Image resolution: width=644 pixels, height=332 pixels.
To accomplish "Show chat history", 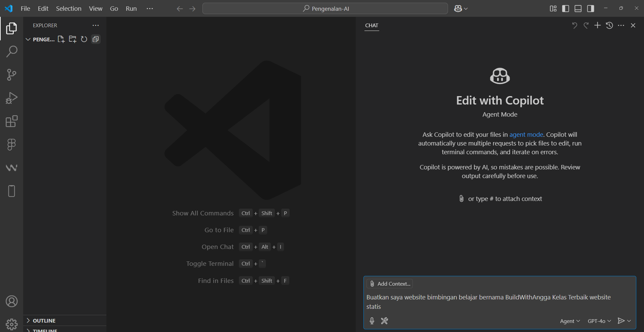I will [609, 26].
